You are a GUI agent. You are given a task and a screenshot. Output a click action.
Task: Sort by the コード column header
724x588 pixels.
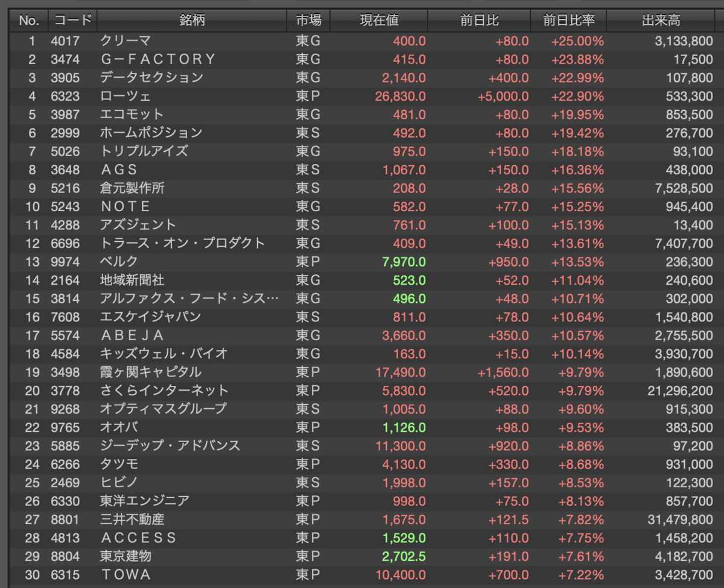coord(72,21)
